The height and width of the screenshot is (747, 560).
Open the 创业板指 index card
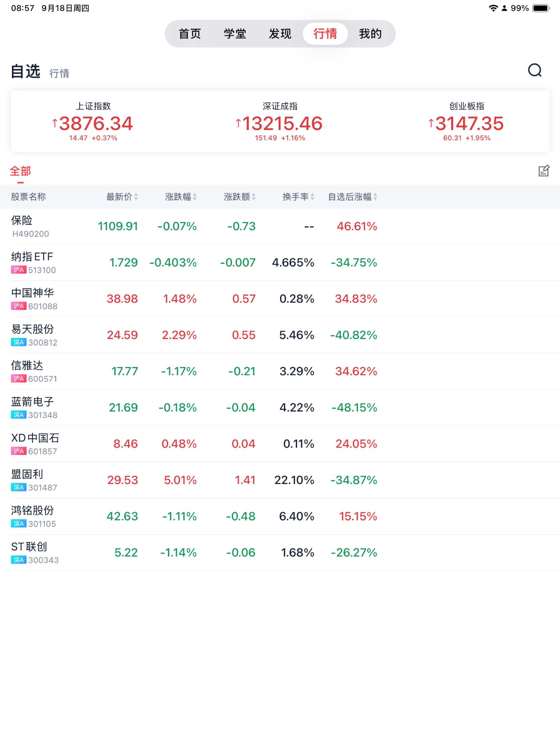pos(466,121)
